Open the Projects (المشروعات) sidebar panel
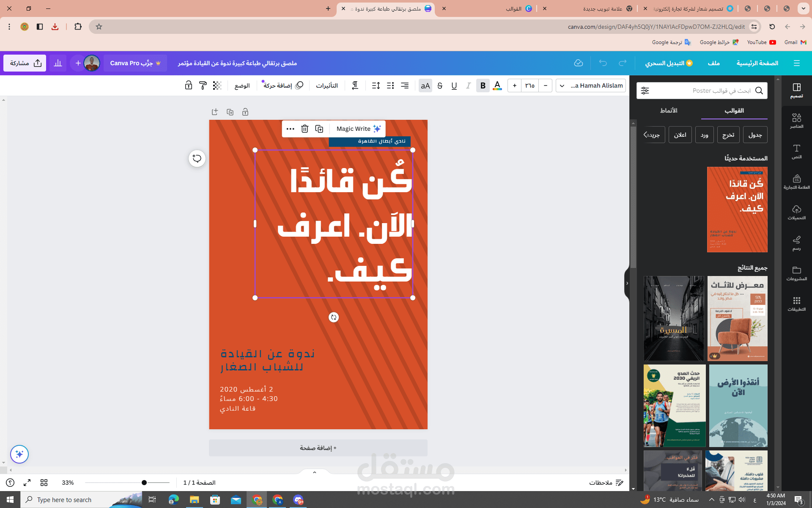Image resolution: width=812 pixels, height=508 pixels. click(x=796, y=273)
